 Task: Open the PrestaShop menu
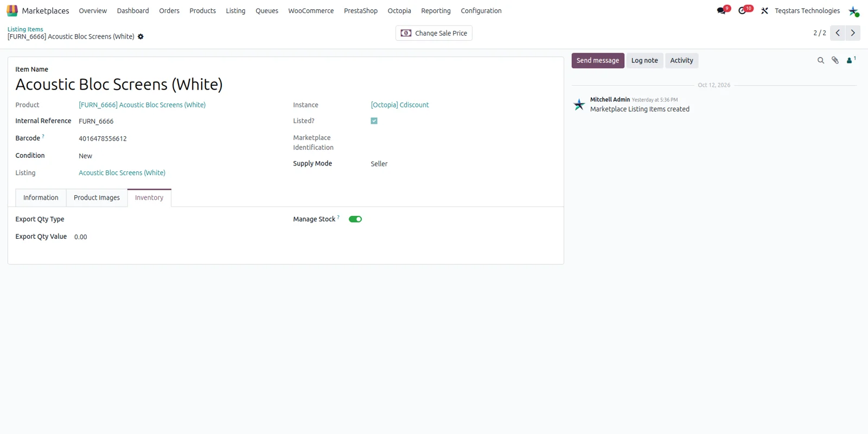[361, 11]
